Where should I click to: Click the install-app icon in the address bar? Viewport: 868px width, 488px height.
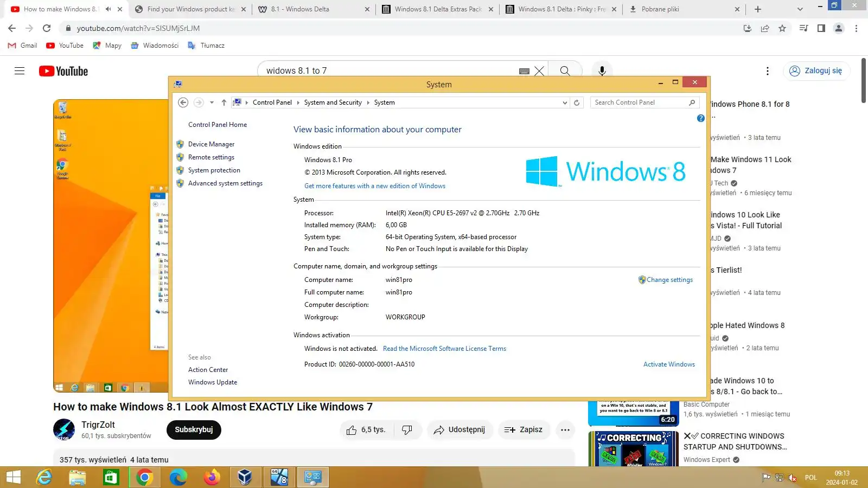point(748,28)
